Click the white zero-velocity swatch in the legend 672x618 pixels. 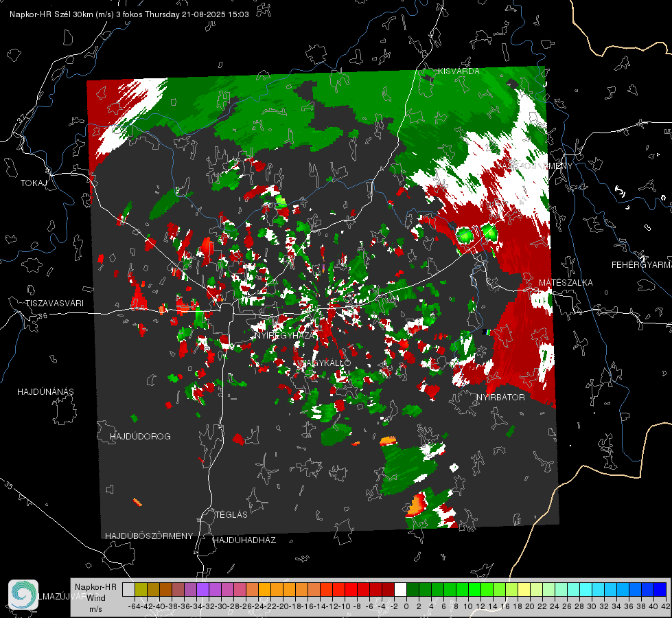point(400,589)
